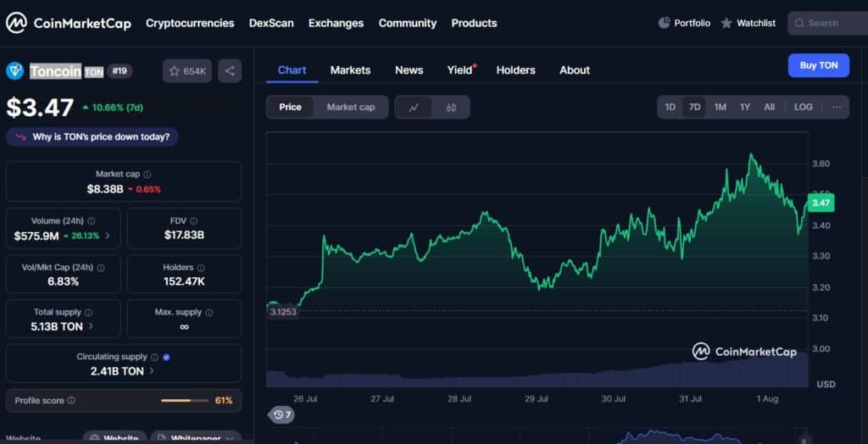Screen dimensions: 868x444
Task: Switch to the Markets tab
Action: click(x=350, y=70)
